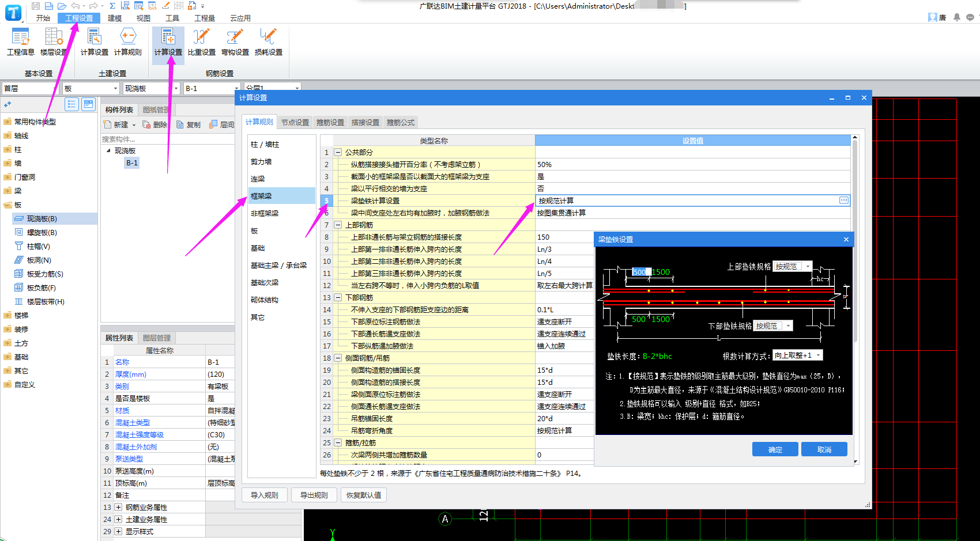Image resolution: width=980 pixels, height=541 pixels.
Task: Click the Open folder icon in quick access toolbar
Action: click(62, 6)
